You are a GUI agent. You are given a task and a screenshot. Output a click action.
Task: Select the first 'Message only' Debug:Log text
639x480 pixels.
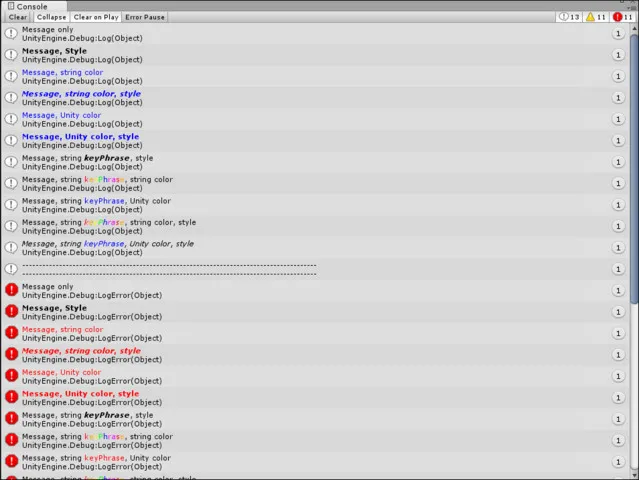(x=47, y=29)
